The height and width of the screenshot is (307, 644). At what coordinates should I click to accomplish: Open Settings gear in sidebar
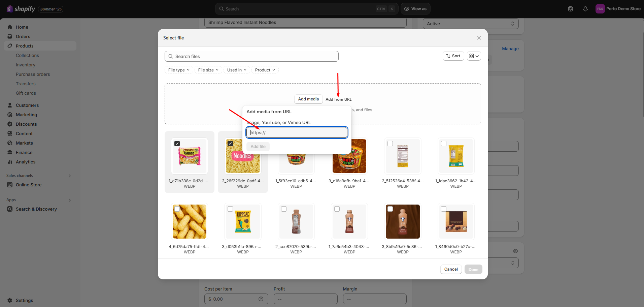click(x=10, y=300)
